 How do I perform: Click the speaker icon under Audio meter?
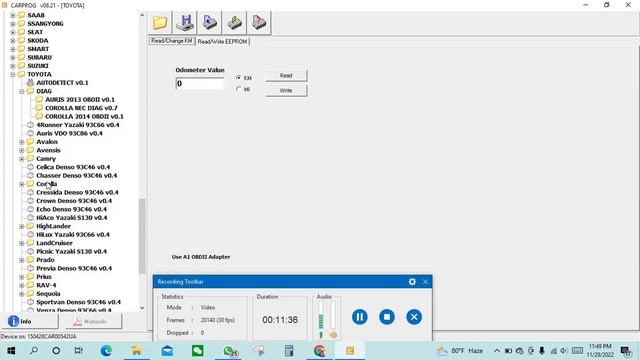333,335
